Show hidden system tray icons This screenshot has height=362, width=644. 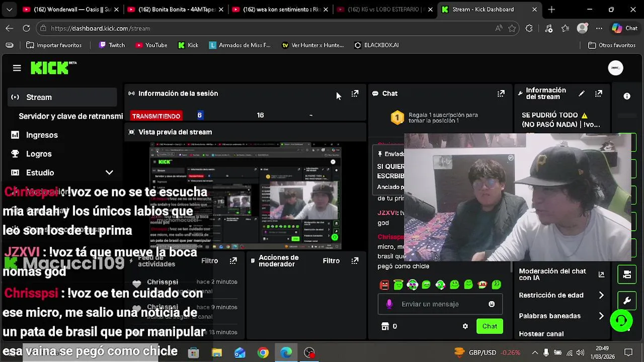(534, 352)
